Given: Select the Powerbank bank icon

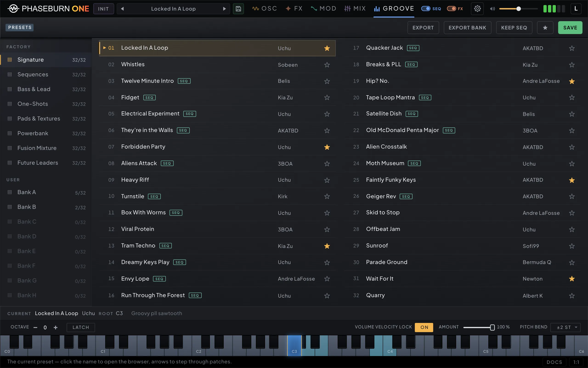Looking at the screenshot, I should pos(10,133).
